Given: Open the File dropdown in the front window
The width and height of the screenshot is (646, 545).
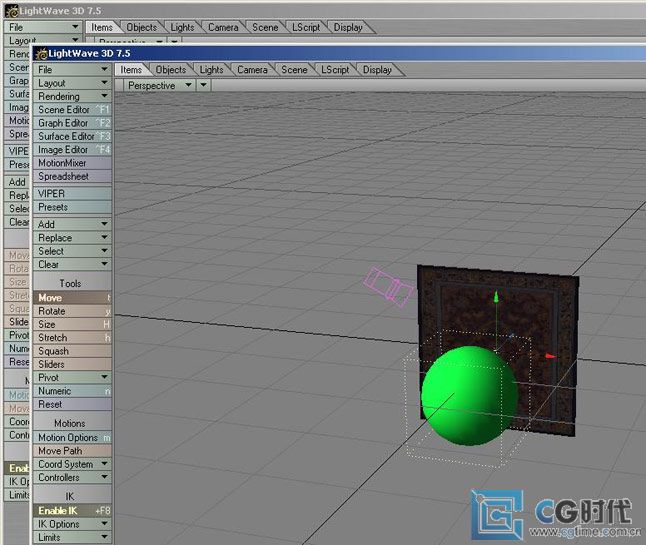Looking at the screenshot, I should click(x=72, y=70).
